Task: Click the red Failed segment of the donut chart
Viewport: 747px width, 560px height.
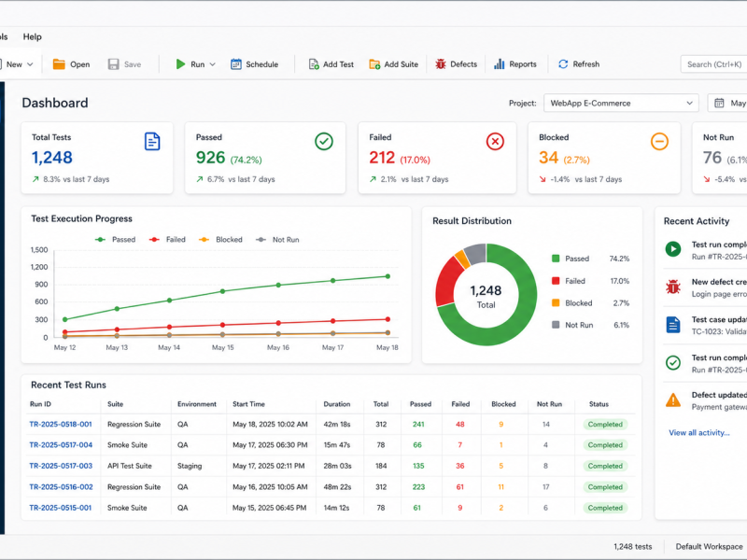Action: point(447,282)
